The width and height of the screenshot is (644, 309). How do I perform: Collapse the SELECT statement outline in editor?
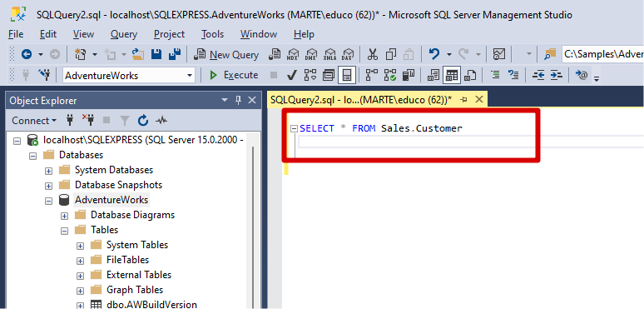(x=294, y=128)
